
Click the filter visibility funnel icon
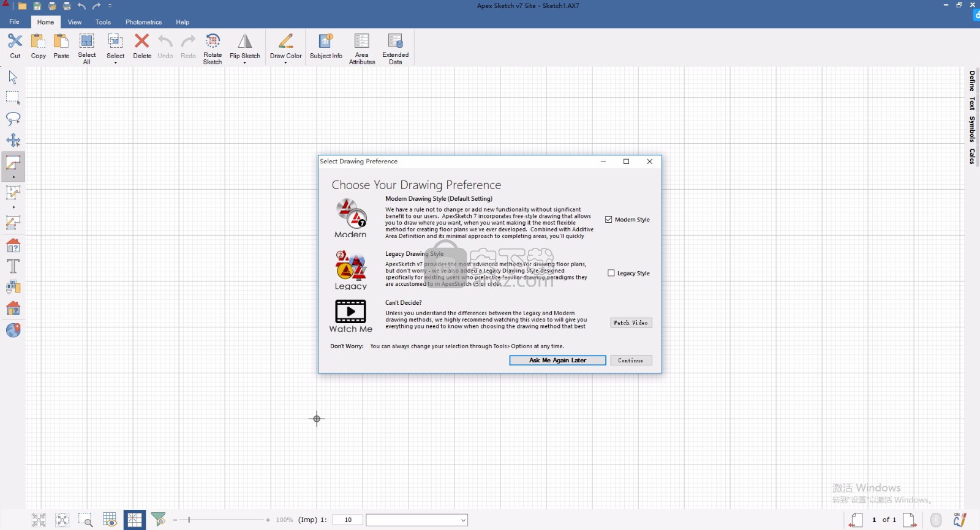[159, 520]
